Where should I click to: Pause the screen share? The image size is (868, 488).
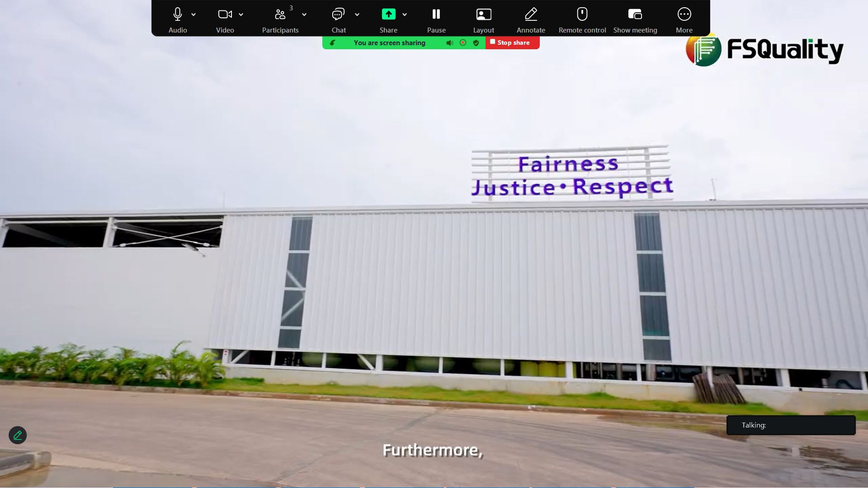coord(436,14)
